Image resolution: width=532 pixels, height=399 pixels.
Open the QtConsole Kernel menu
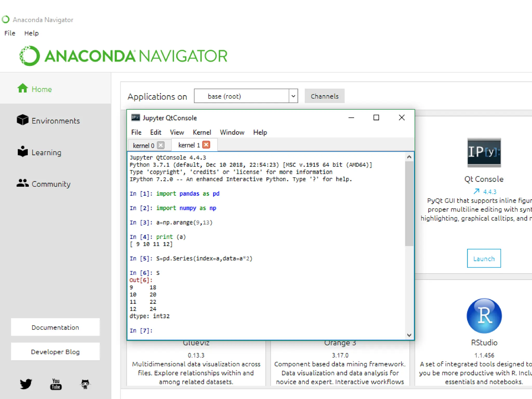pos(202,132)
